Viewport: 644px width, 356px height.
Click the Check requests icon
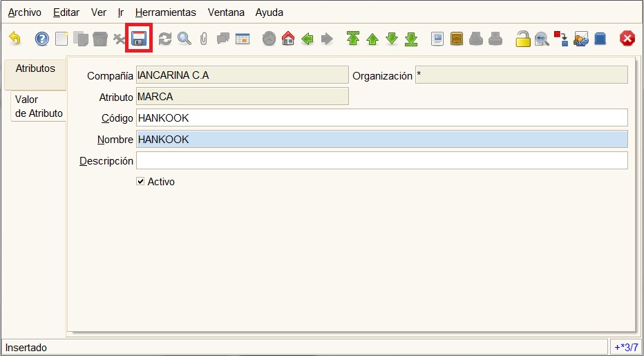point(580,39)
